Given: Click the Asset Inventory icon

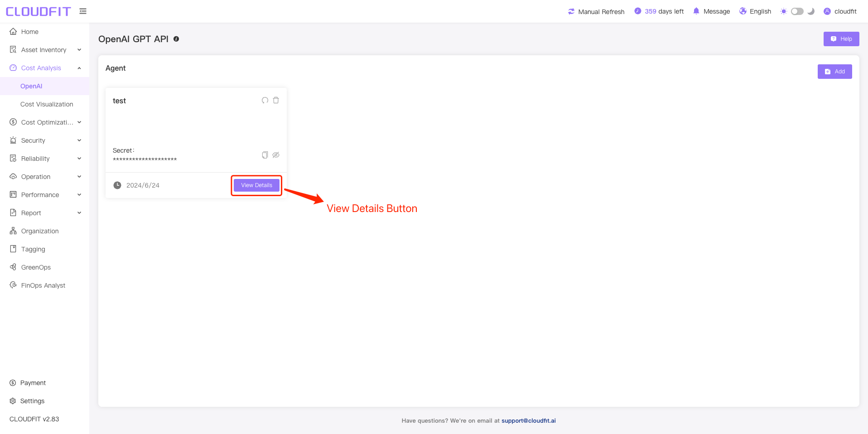Looking at the screenshot, I should [x=13, y=50].
